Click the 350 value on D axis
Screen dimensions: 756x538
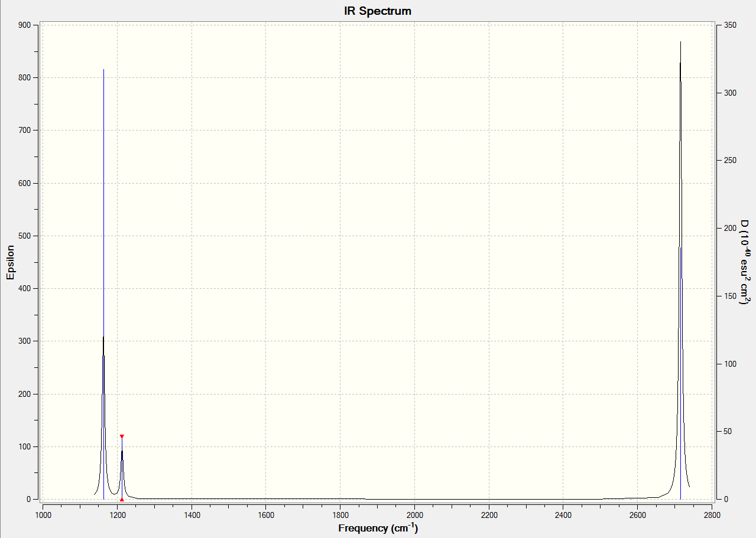[729, 25]
